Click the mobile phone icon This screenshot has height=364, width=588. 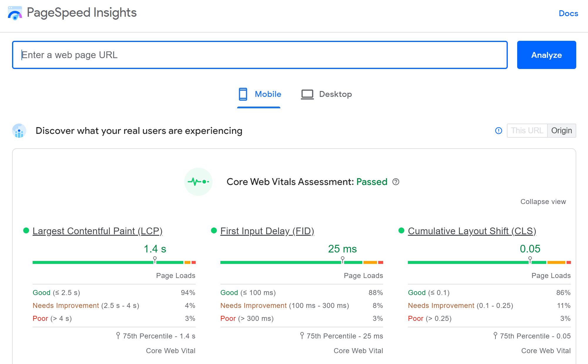click(x=243, y=94)
